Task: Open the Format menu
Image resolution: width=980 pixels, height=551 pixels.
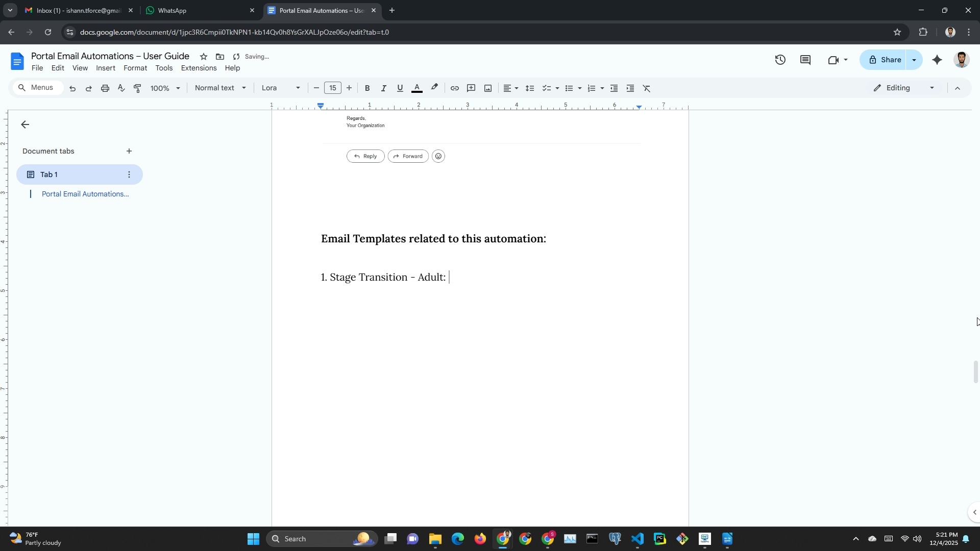Action: pos(135,68)
